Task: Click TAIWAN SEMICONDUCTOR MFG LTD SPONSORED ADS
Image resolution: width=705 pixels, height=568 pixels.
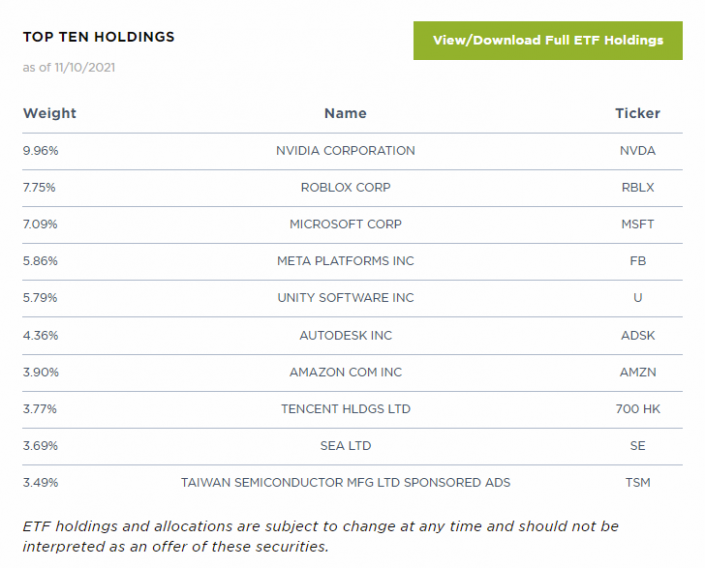Action: point(345,483)
